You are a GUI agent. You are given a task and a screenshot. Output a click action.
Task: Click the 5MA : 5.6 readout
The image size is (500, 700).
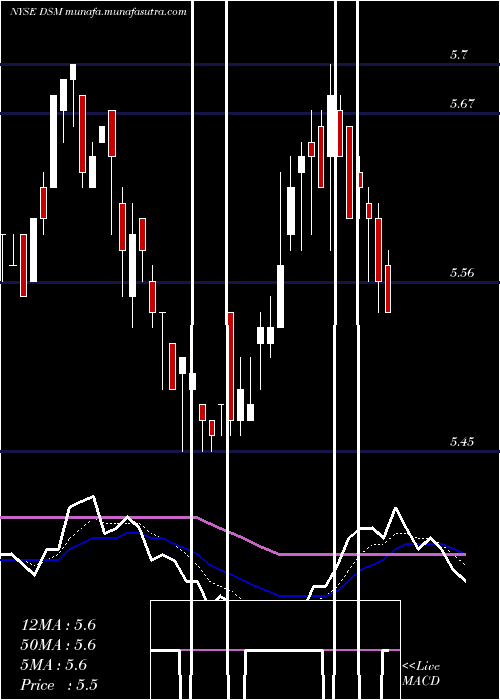[54, 665]
